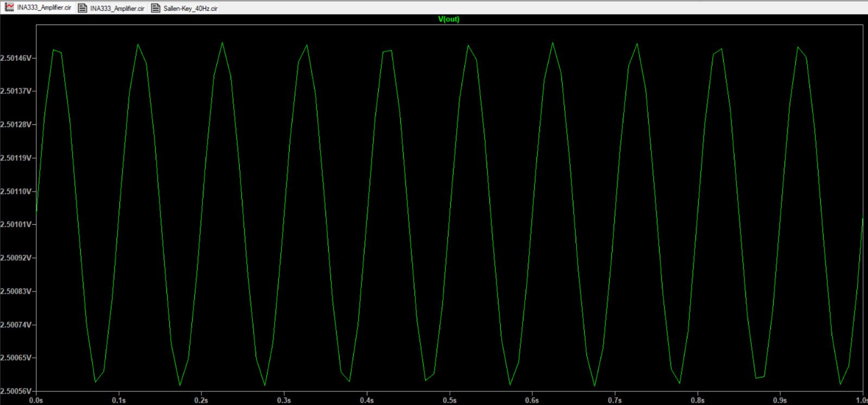Click the waveform icon on the first tab
The width and height of the screenshot is (868, 405).
9,8
